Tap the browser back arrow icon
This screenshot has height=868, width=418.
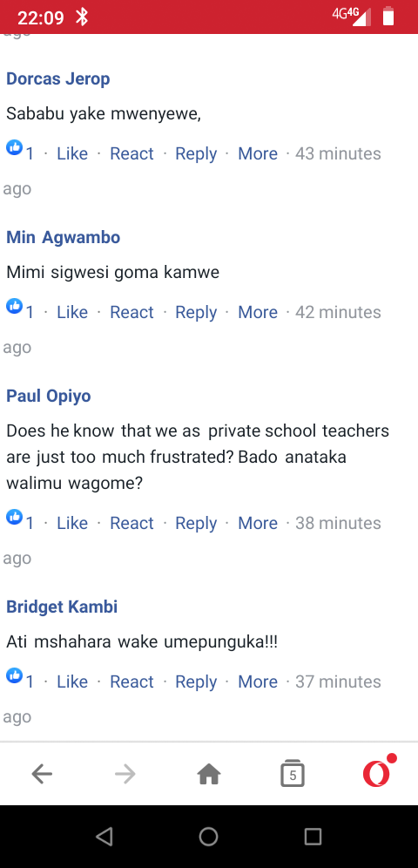pyautogui.click(x=42, y=774)
